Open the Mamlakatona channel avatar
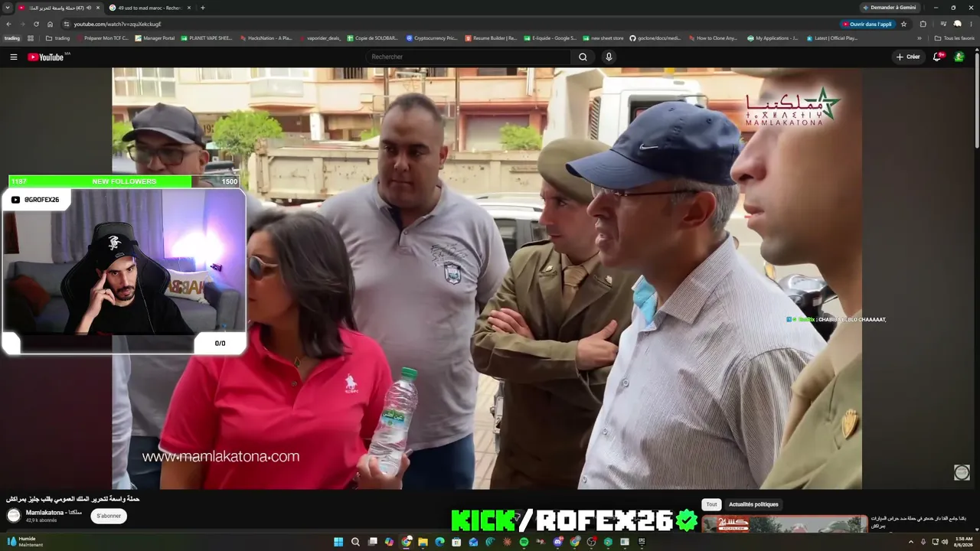Image resolution: width=980 pixels, height=551 pixels. pos(14,515)
